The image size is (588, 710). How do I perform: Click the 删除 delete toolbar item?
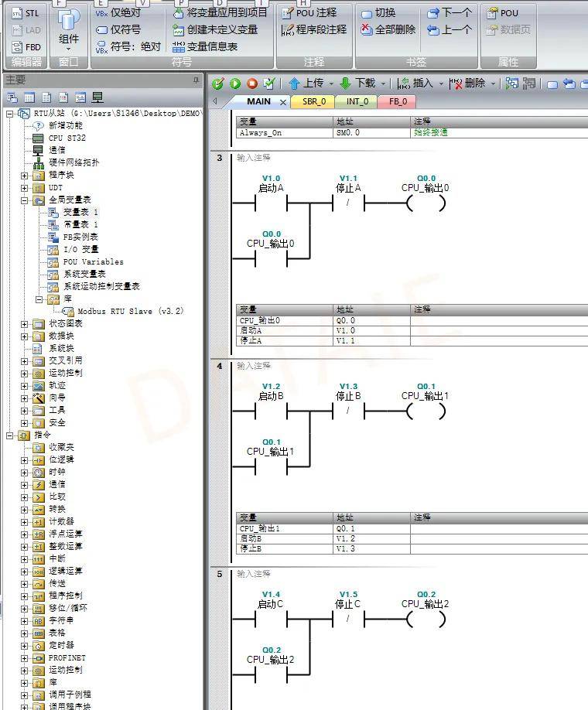pos(467,84)
